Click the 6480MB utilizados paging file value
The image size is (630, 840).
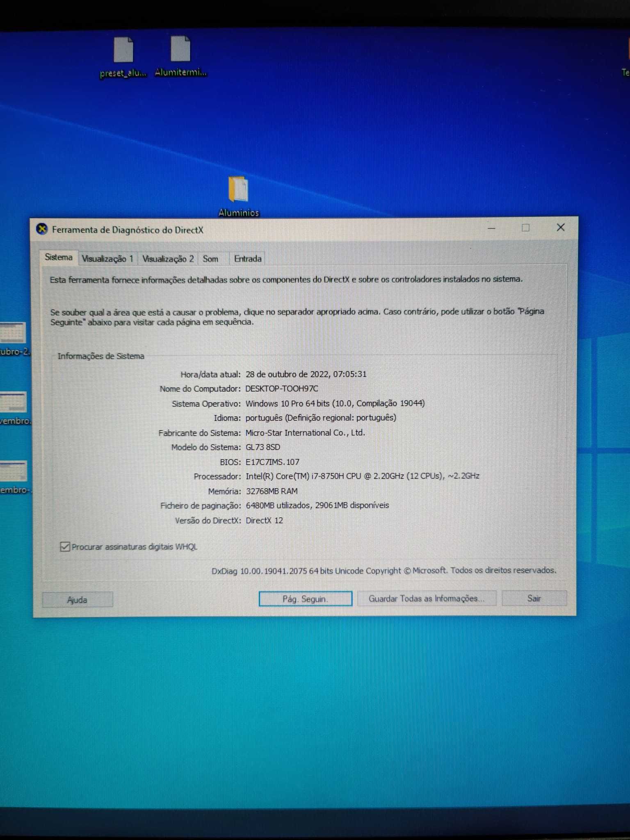[317, 505]
